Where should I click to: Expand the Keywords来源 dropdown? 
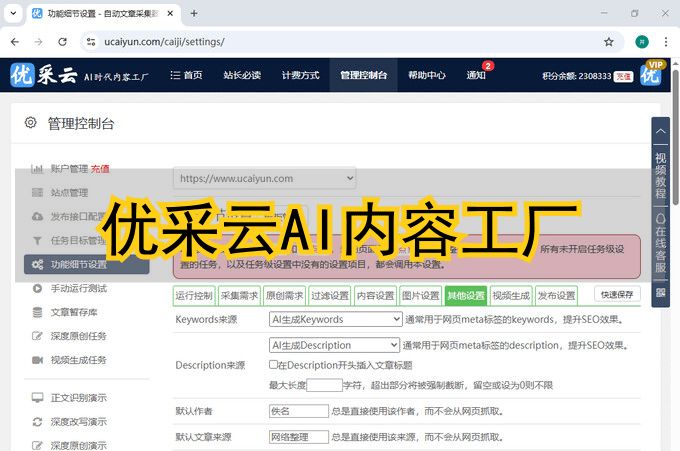334,320
